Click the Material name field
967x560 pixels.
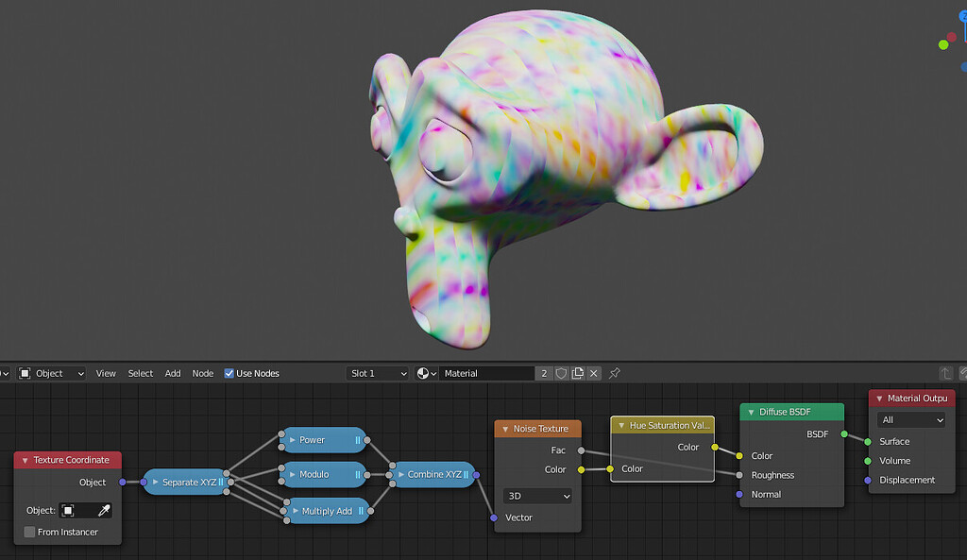[486, 373]
